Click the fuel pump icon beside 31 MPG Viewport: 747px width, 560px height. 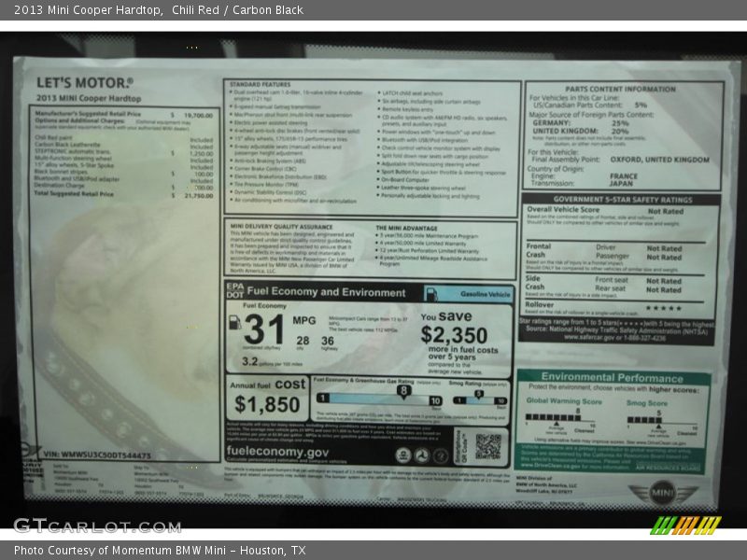[235, 323]
